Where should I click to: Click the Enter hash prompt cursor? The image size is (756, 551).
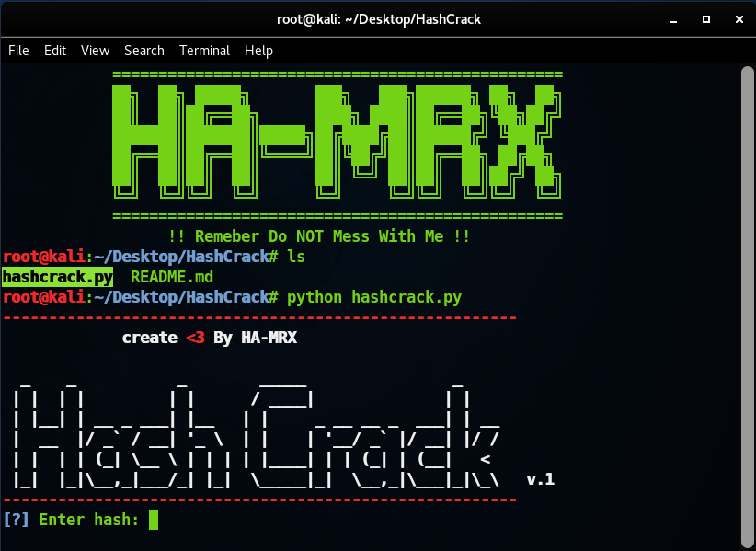[154, 520]
